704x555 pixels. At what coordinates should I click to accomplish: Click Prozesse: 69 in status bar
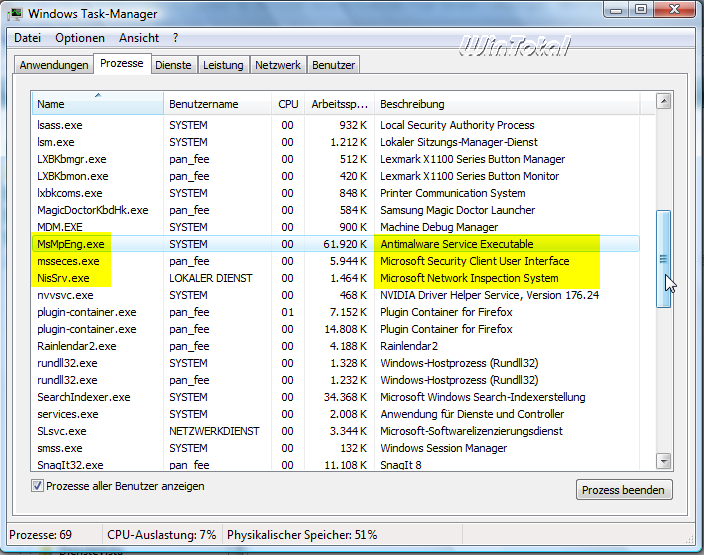click(40, 535)
